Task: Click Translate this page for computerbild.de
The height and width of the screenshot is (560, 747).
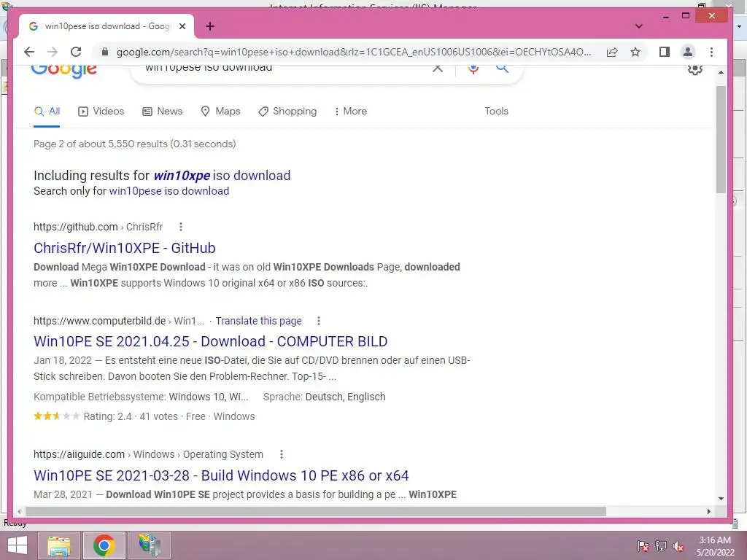Action: (x=259, y=321)
